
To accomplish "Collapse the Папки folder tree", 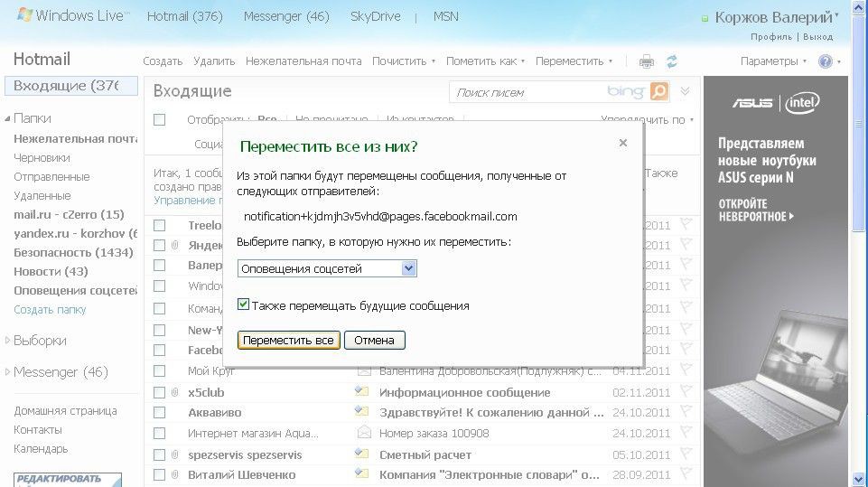I will click(x=7, y=118).
